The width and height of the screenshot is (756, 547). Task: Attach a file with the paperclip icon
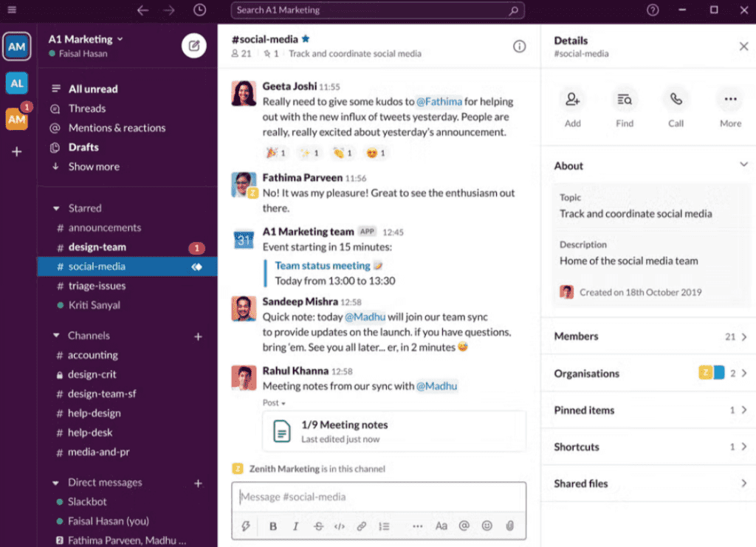coord(509,526)
